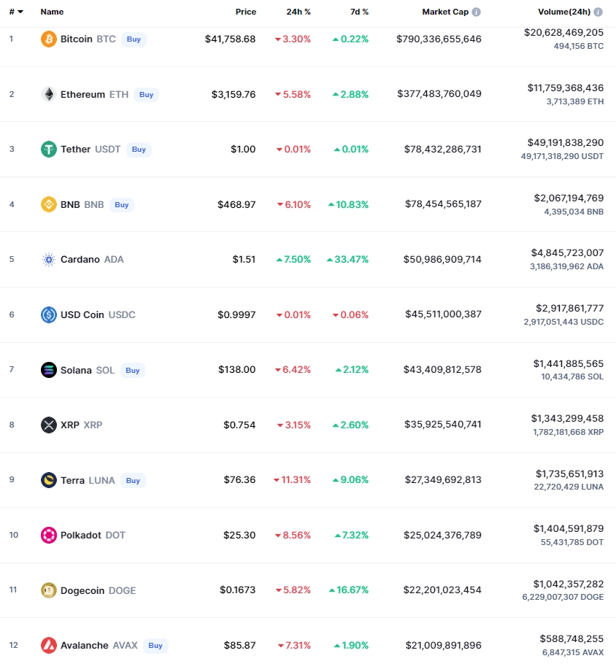Click the Ethereum diamond logo icon

point(48,94)
